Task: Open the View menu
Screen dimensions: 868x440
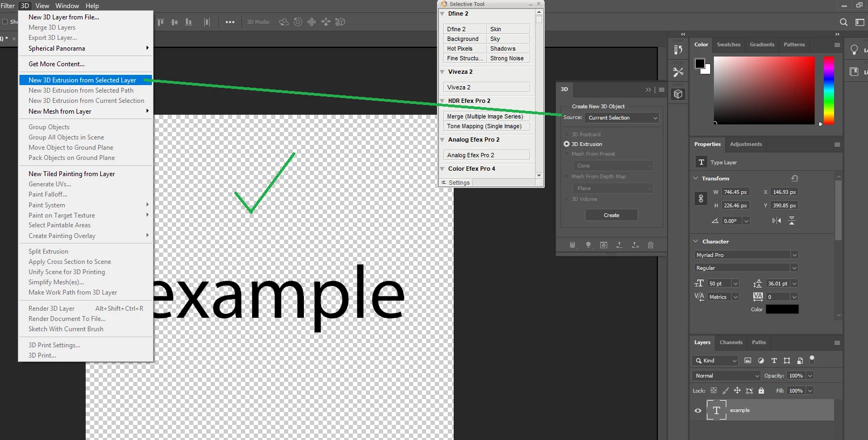Action: (42, 6)
